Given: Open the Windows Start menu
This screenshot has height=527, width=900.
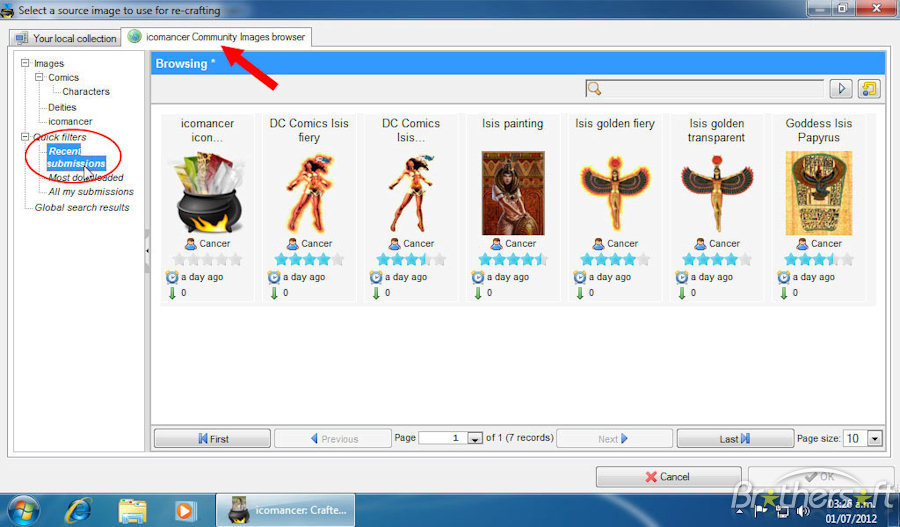Looking at the screenshot, I should [23, 510].
